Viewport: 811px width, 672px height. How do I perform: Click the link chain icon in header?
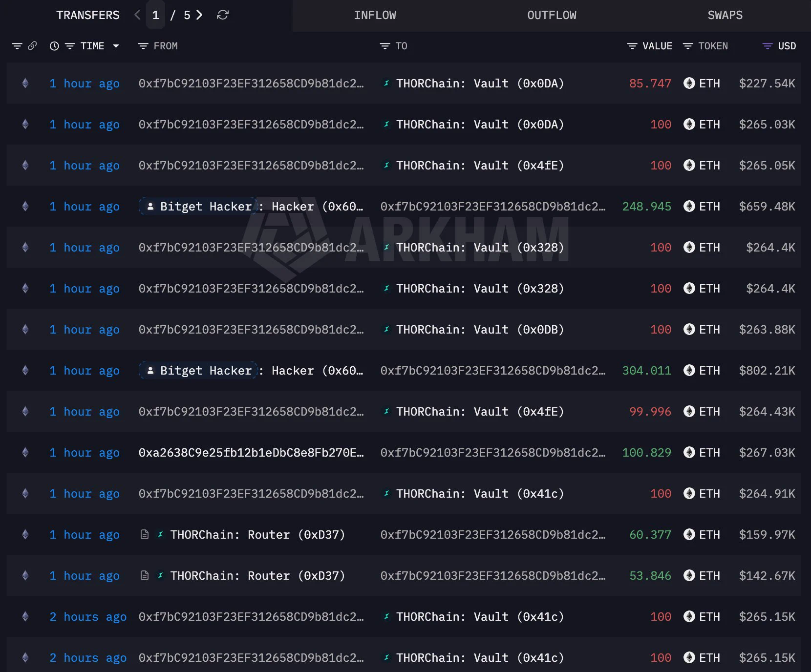coord(32,46)
